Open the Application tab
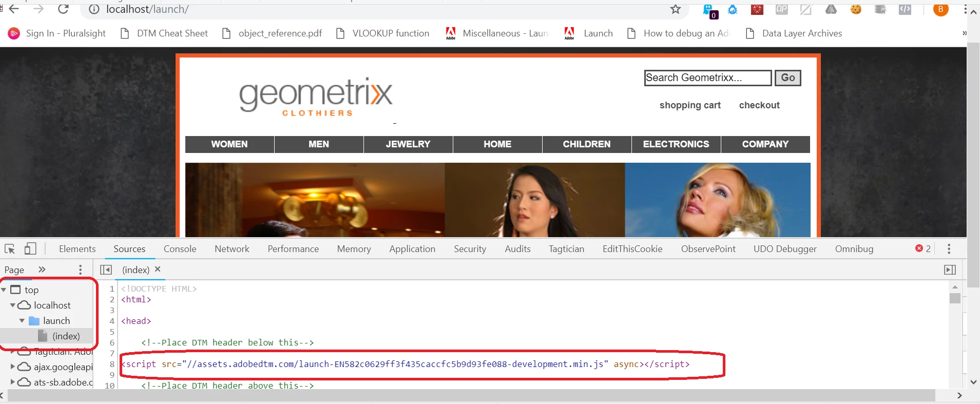 pos(412,249)
